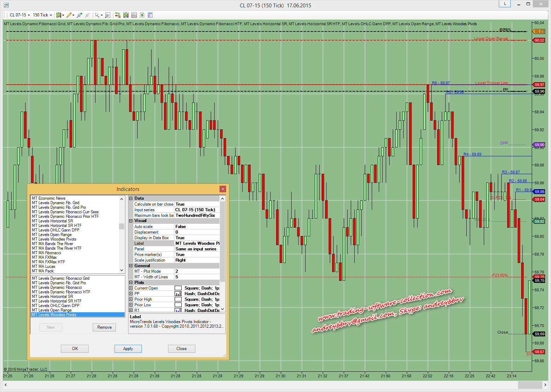
Task: Open the Data Series candlestick icon
Action: click(x=126, y=15)
